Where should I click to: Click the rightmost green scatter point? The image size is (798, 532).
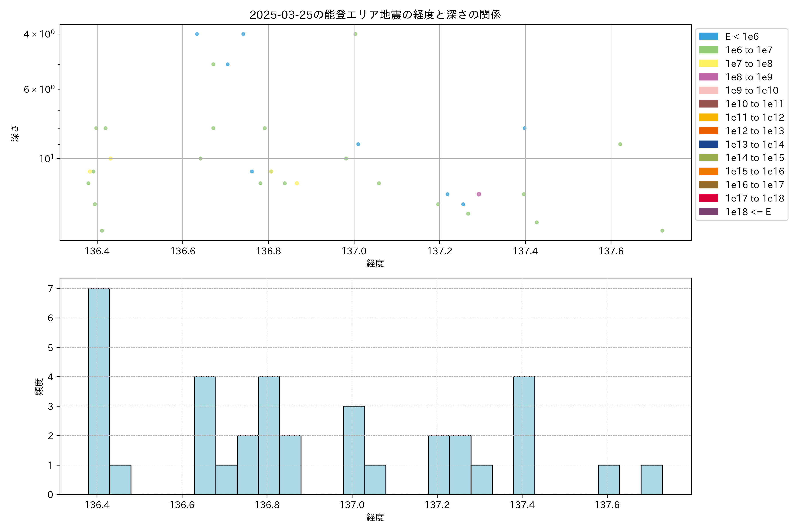coord(662,231)
